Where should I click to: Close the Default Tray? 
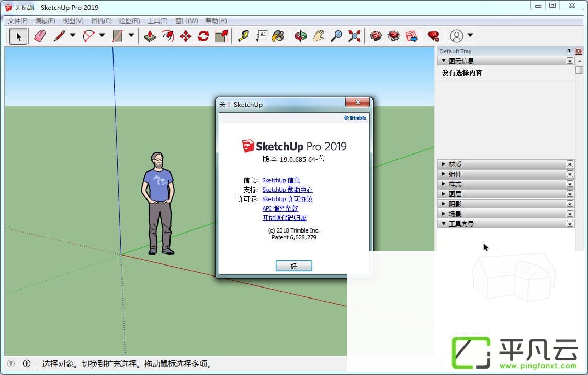tap(579, 51)
